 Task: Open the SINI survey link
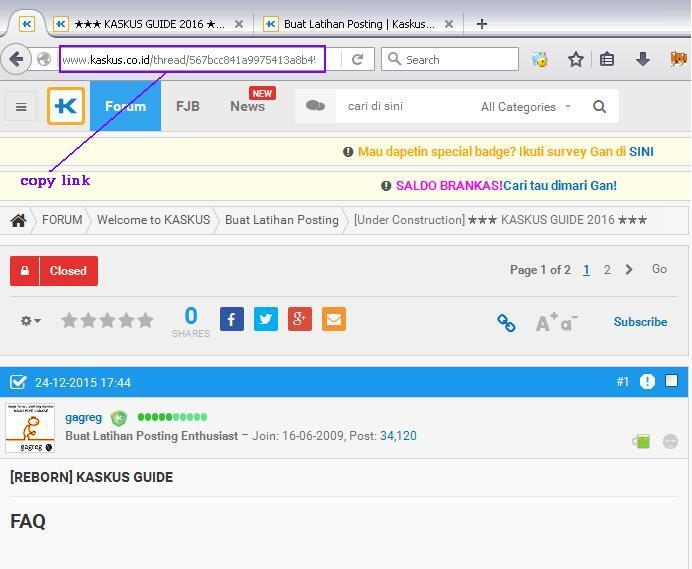click(641, 151)
